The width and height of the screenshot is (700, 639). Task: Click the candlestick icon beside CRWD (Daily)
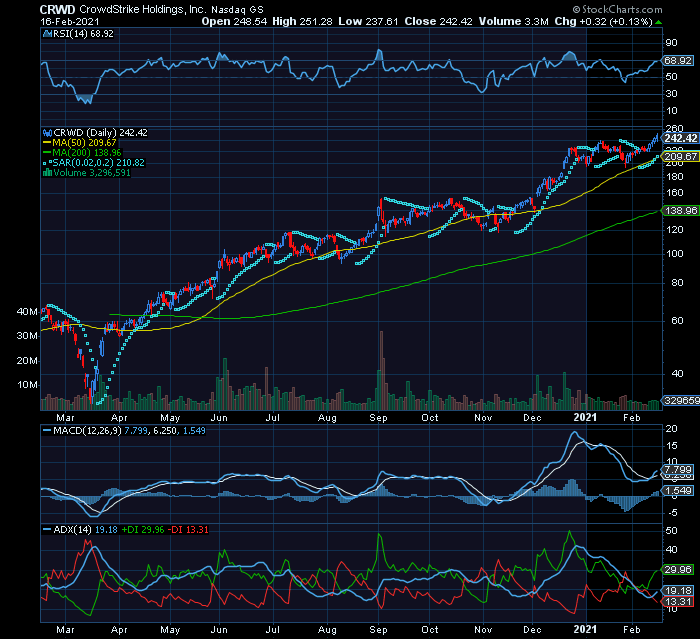tap(47, 133)
